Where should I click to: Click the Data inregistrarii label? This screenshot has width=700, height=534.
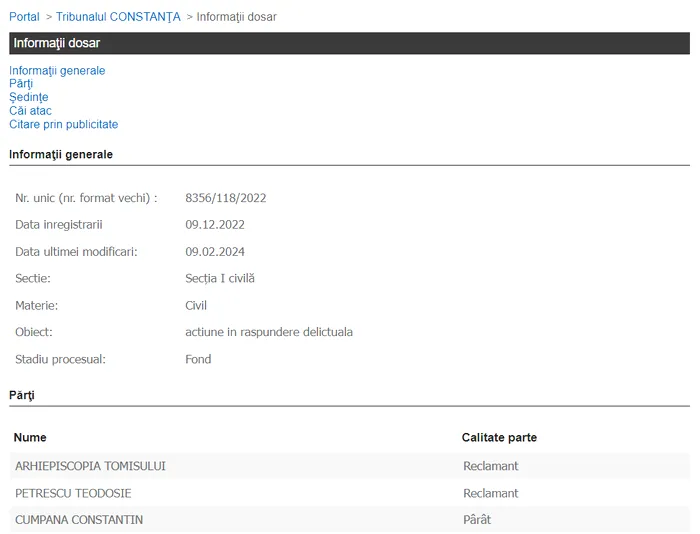[x=58, y=225]
